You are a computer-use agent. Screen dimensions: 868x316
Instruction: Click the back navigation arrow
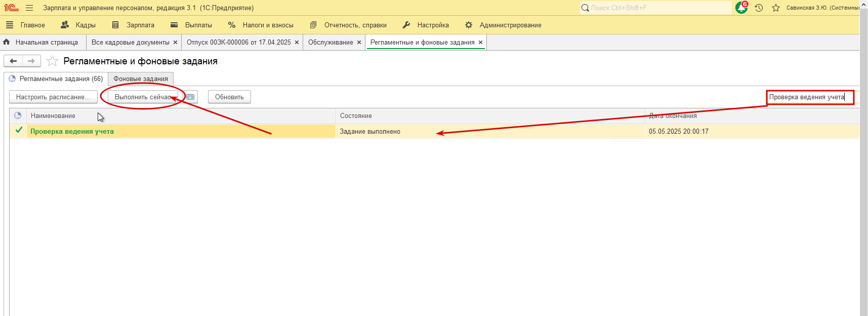[x=13, y=61]
